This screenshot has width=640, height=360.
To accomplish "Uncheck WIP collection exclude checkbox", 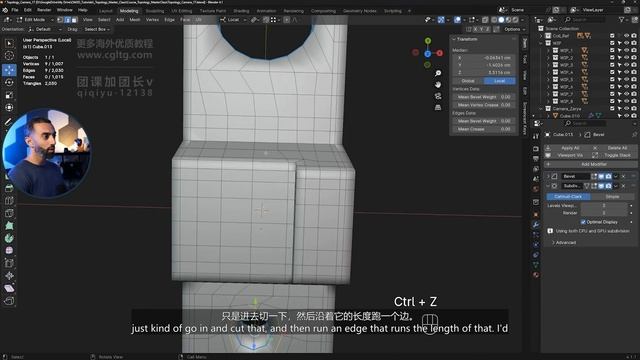I will pyautogui.click(x=612, y=43).
